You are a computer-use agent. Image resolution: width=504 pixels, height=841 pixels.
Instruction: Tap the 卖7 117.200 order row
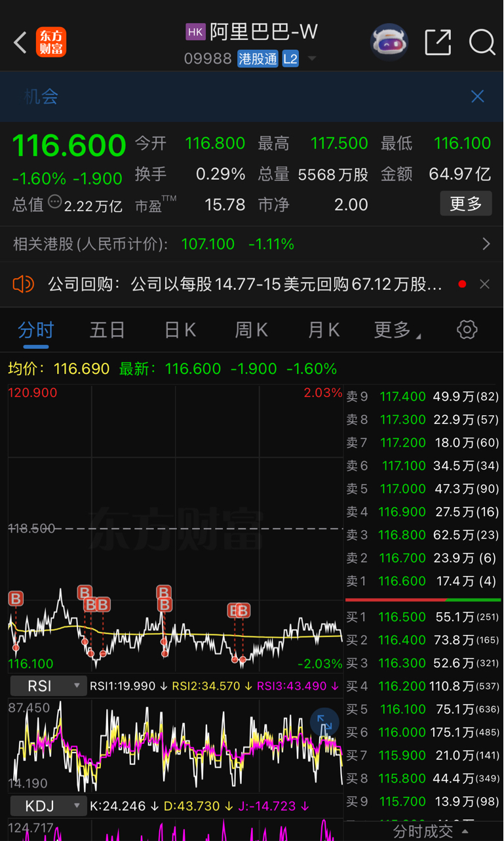coord(423,442)
